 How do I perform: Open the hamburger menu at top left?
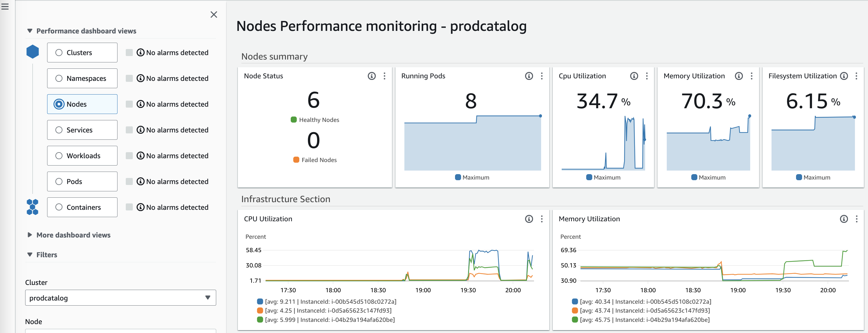click(x=5, y=6)
